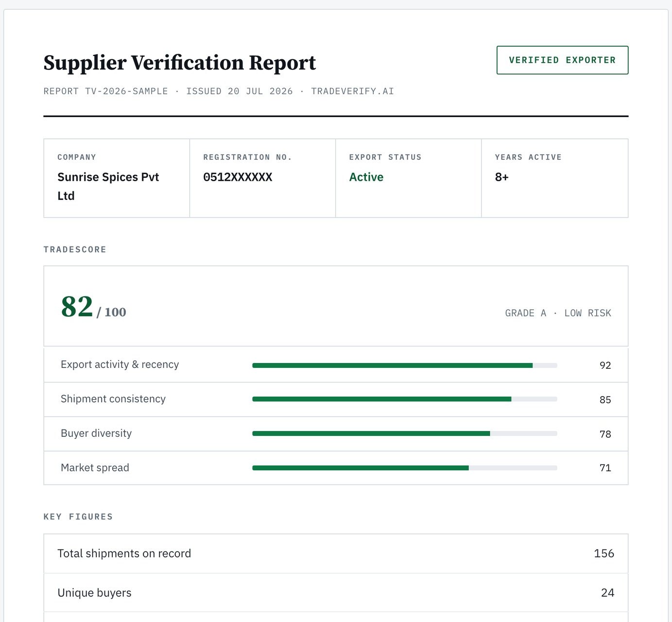Screen dimensions: 672x622
Task: Select the Shipment consistency score 85
Action: click(x=605, y=400)
